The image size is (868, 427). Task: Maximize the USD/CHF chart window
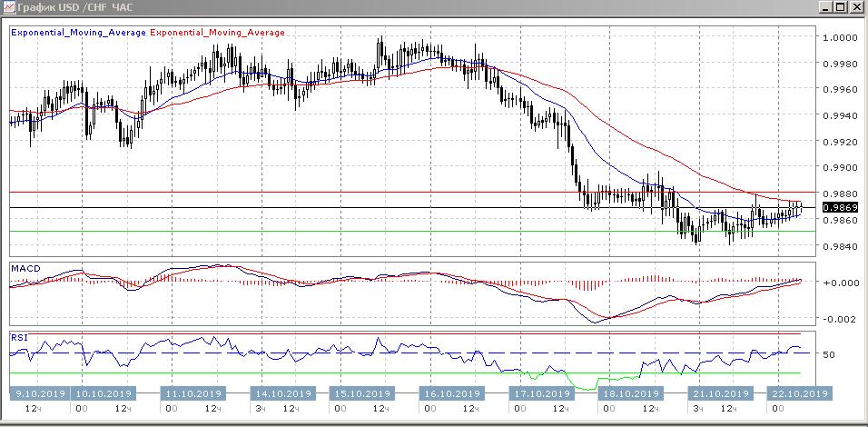pos(840,8)
